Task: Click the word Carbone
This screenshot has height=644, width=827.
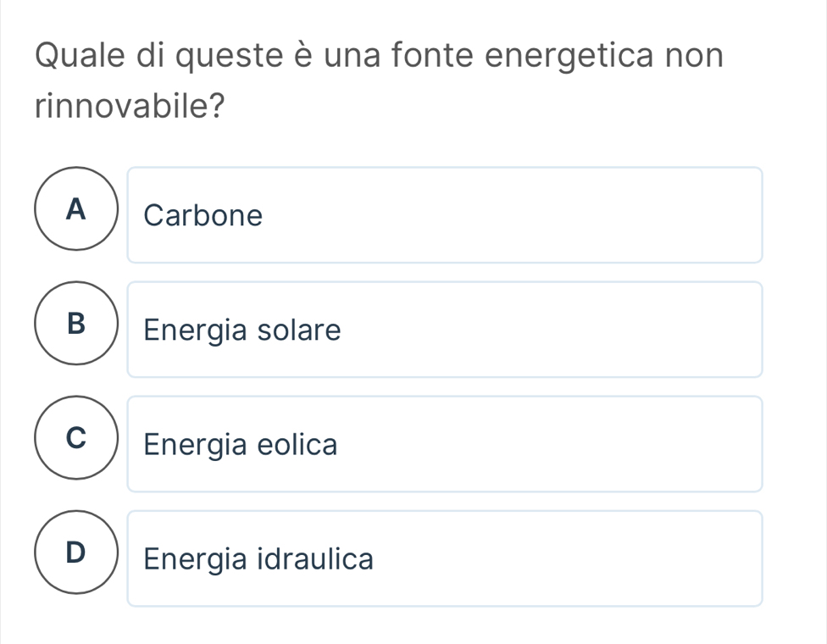Action: (203, 216)
